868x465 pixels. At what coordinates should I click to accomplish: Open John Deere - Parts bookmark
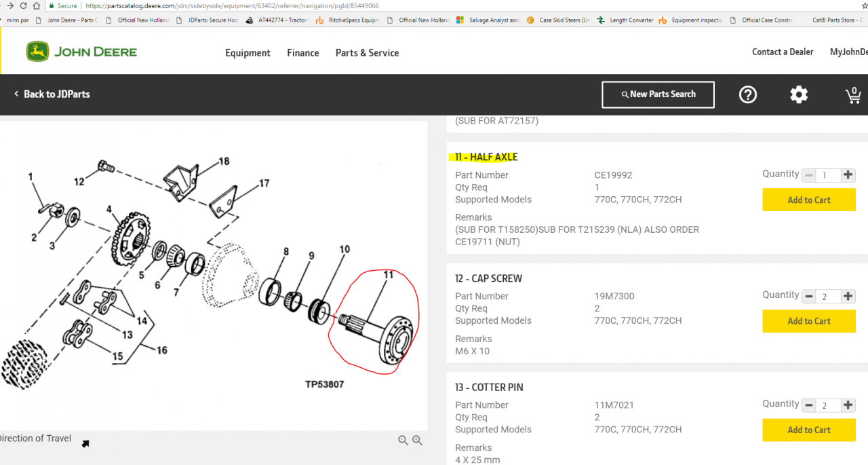coord(66,20)
